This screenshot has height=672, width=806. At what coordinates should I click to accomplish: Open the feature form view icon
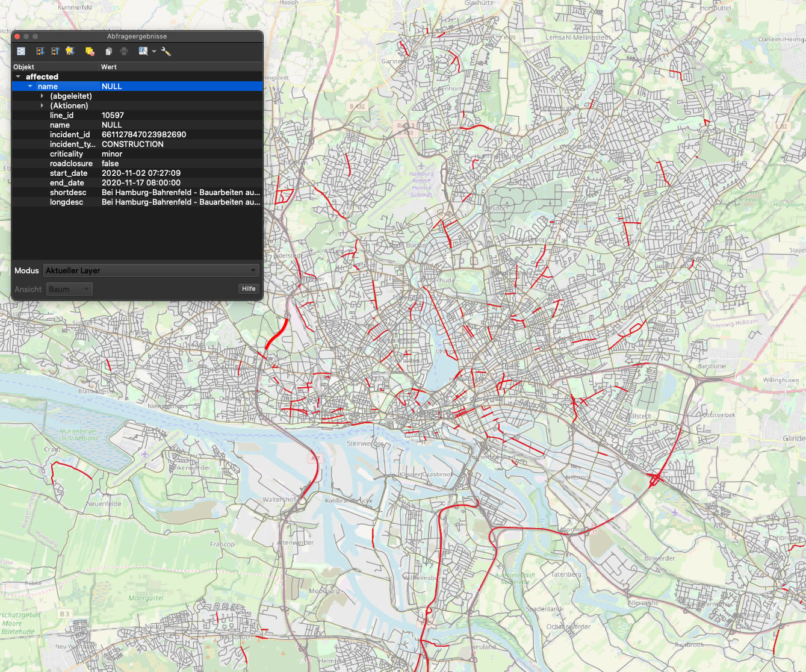point(21,51)
